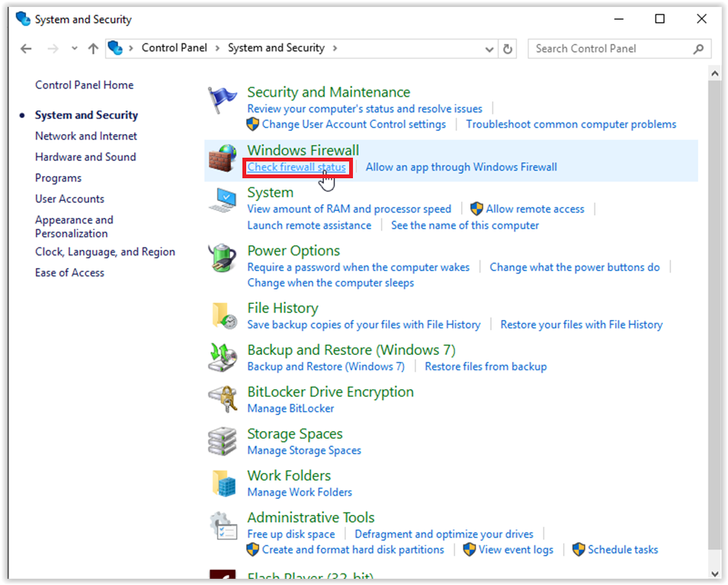
Task: Click View amount of RAM and processor speed
Action: click(348, 209)
